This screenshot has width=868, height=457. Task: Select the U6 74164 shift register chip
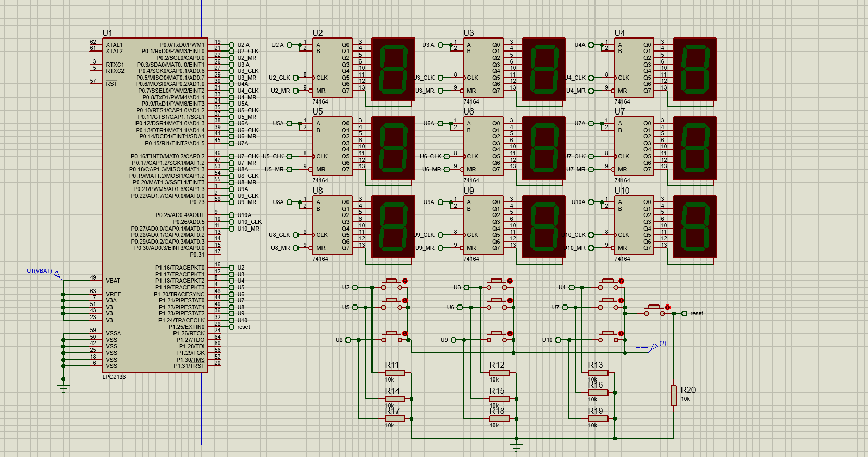tap(483, 146)
